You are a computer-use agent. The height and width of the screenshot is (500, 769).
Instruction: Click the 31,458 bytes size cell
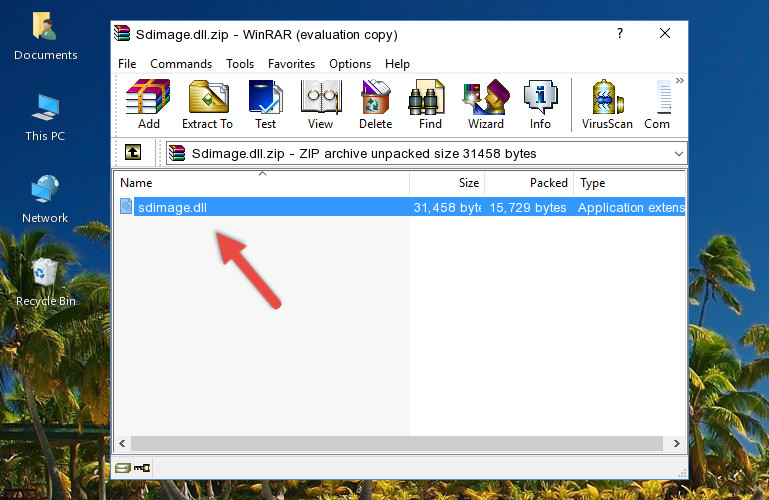coord(447,207)
